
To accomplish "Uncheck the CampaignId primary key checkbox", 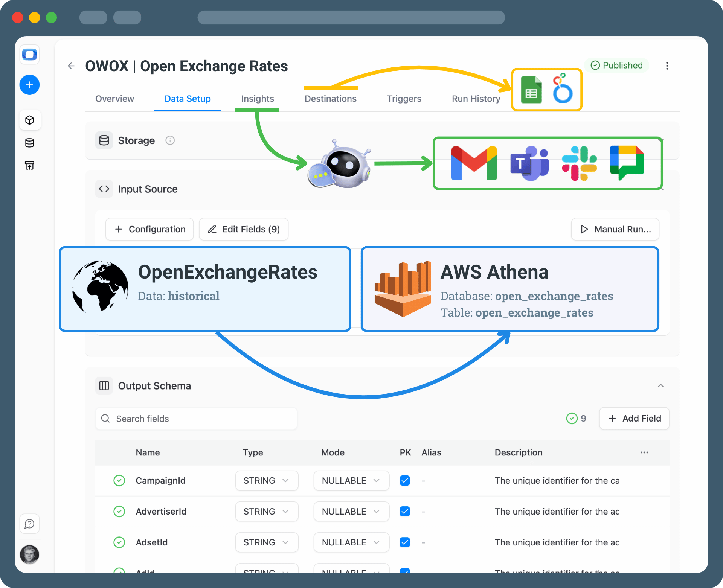I will 405,481.
